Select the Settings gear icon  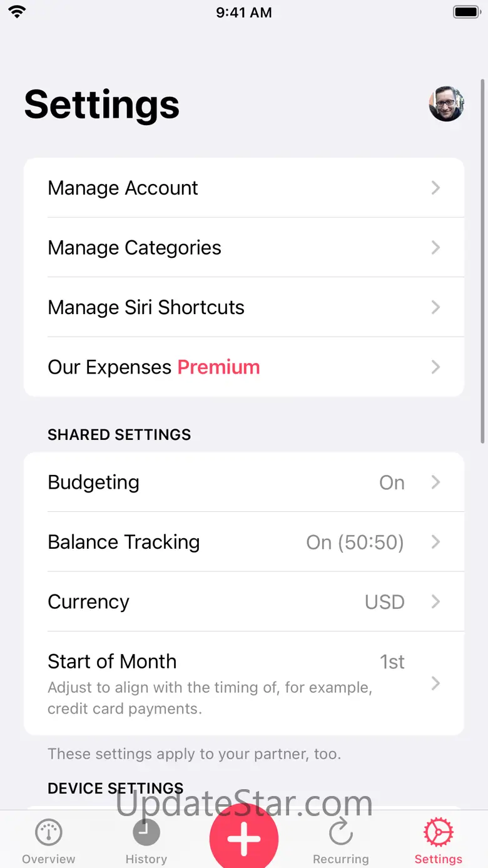pos(439,833)
